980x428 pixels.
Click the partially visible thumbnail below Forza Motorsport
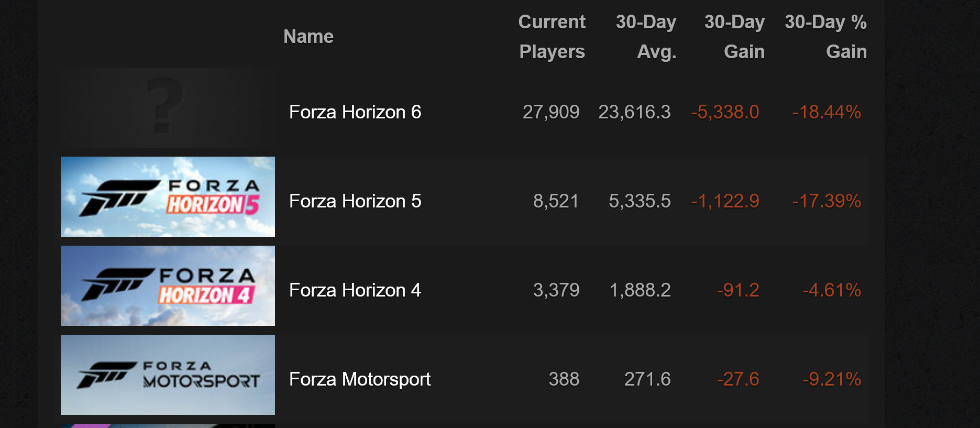tap(168, 426)
